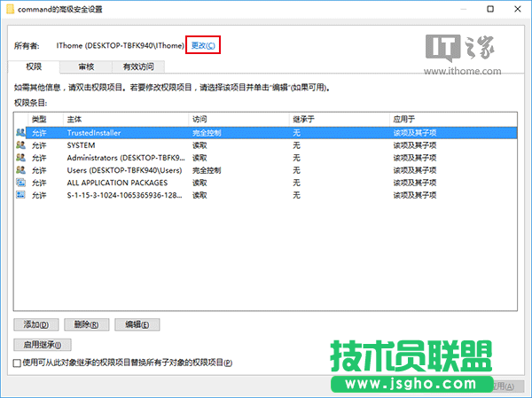Click the 添加(D) button
The height and width of the screenshot is (398, 532).
coord(36,324)
